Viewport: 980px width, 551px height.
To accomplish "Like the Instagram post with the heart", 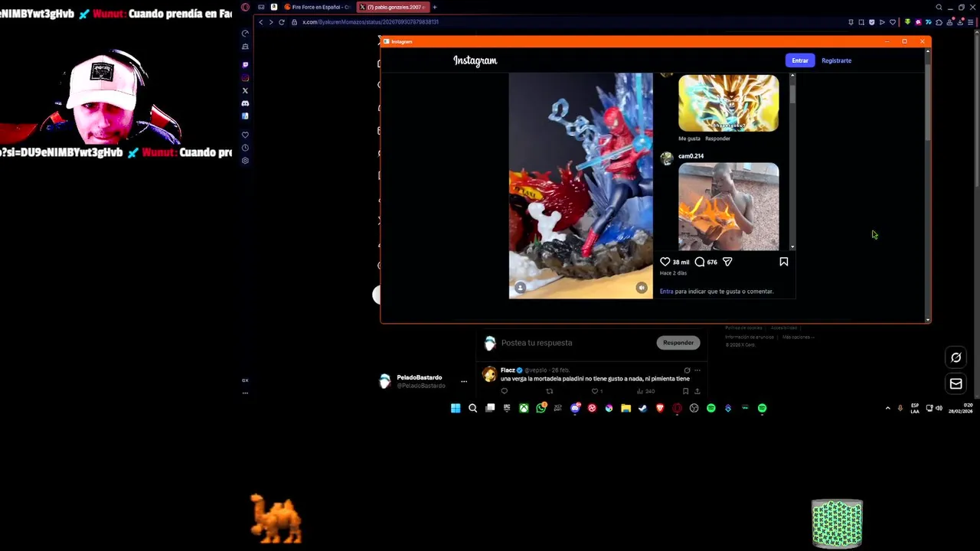I will point(665,262).
